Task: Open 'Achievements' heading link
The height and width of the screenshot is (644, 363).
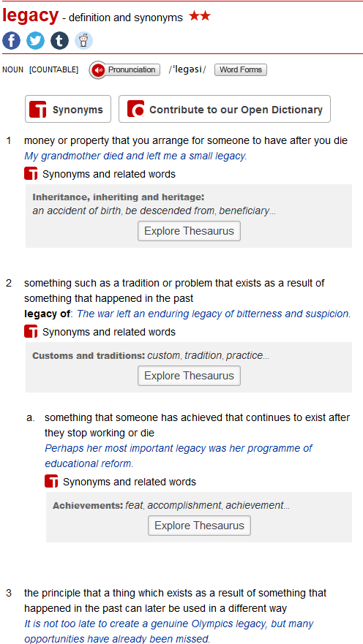Action: [88, 506]
